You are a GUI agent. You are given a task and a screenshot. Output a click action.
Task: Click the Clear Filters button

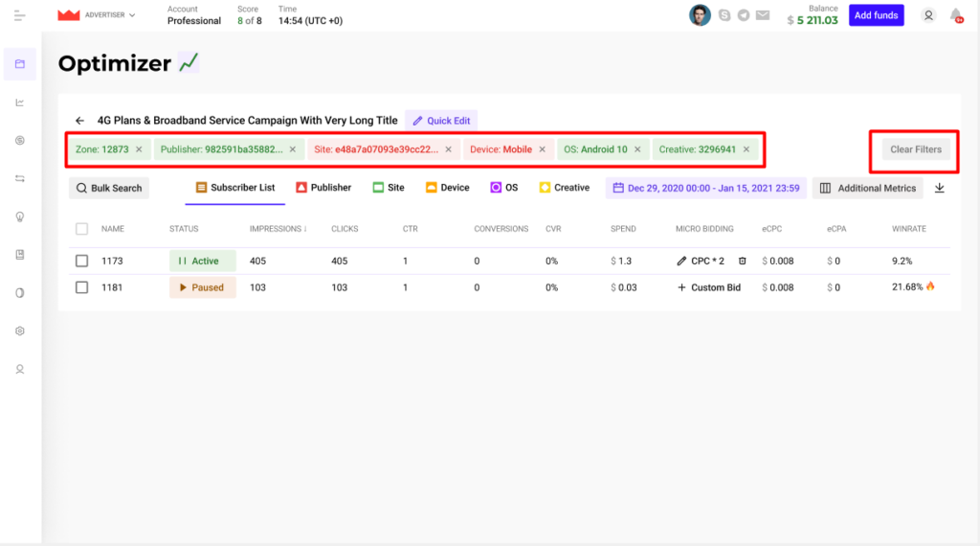pos(916,149)
